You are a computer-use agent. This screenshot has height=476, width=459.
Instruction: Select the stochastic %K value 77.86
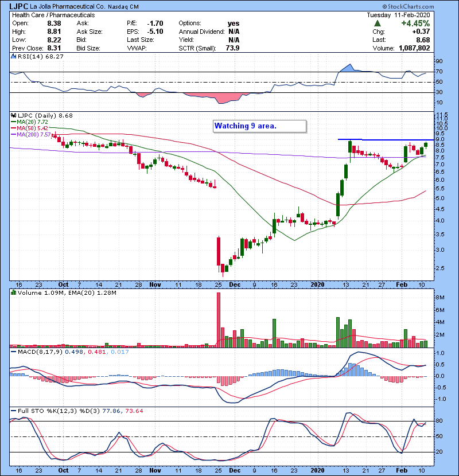(x=111, y=411)
